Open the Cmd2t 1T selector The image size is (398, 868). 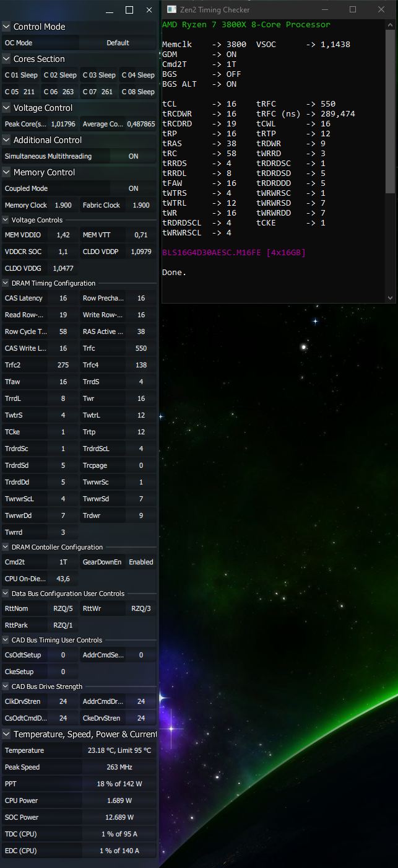pyautogui.click(x=63, y=562)
